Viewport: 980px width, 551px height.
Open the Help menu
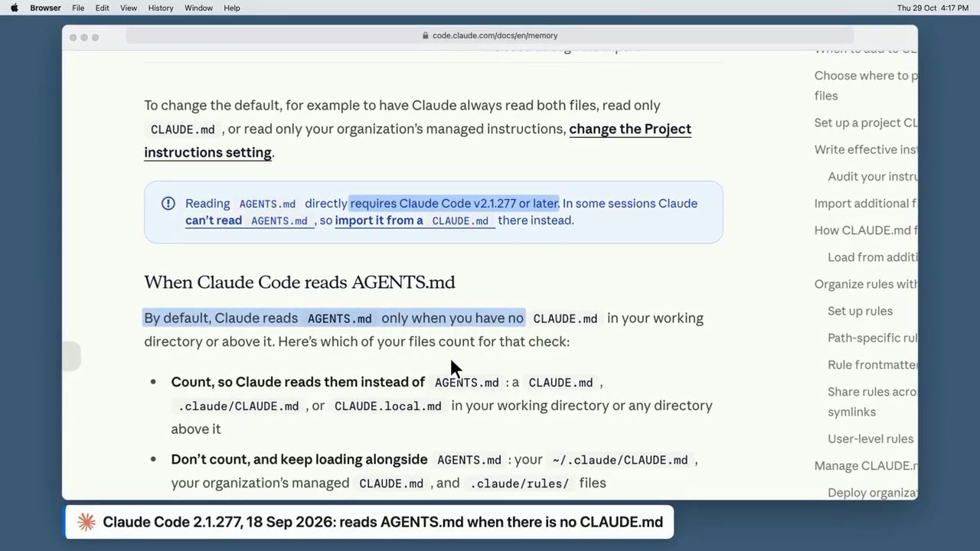pyautogui.click(x=232, y=8)
